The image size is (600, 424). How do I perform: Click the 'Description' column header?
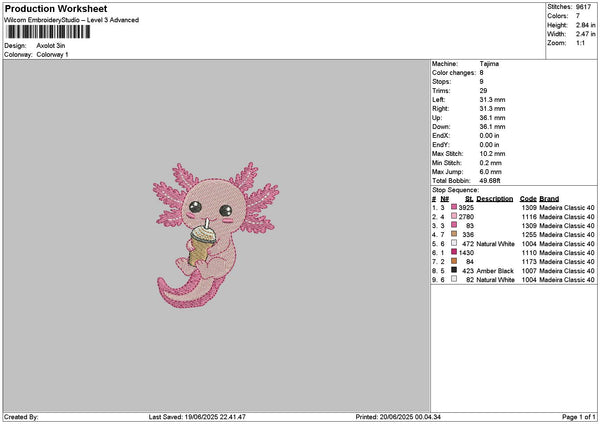pos(495,199)
